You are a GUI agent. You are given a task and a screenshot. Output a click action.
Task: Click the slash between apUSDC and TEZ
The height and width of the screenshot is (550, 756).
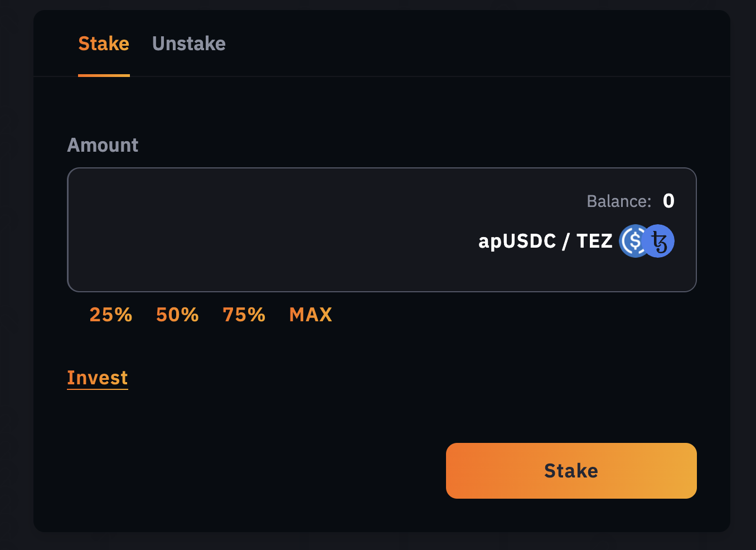pyautogui.click(x=566, y=242)
